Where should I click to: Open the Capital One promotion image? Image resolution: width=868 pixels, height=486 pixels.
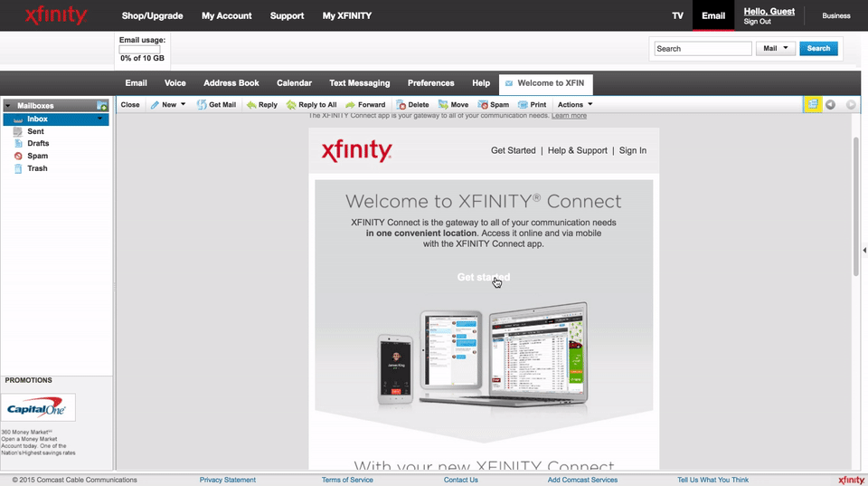point(38,408)
